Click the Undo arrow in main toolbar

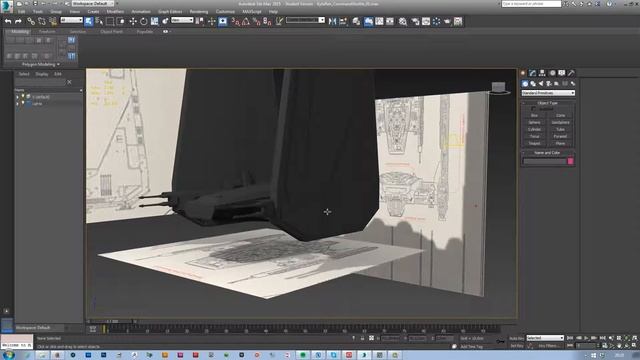(x=8, y=21)
